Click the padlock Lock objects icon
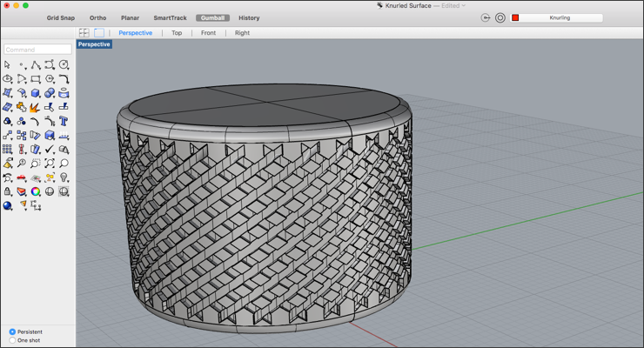The width and height of the screenshot is (644, 348). coord(7,191)
